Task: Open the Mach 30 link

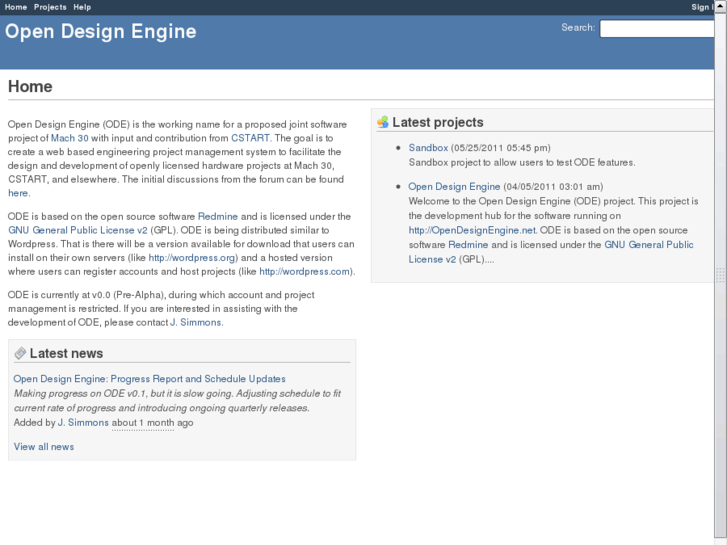Action: click(x=70, y=138)
